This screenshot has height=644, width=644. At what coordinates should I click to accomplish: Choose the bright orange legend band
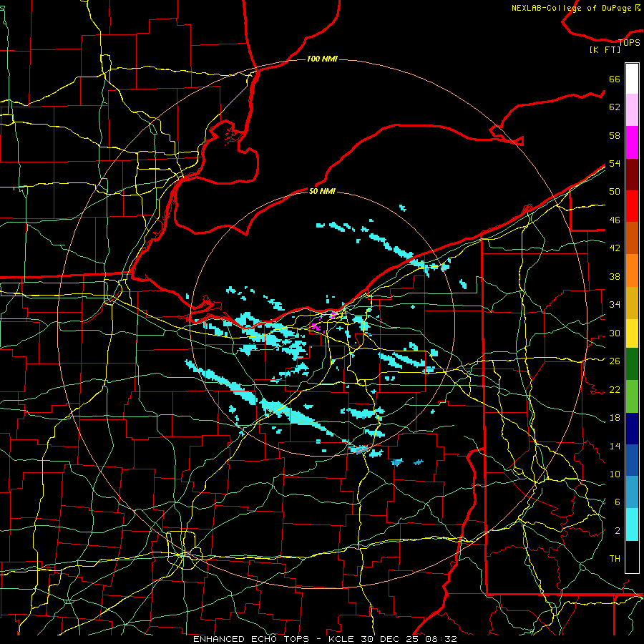click(x=632, y=270)
